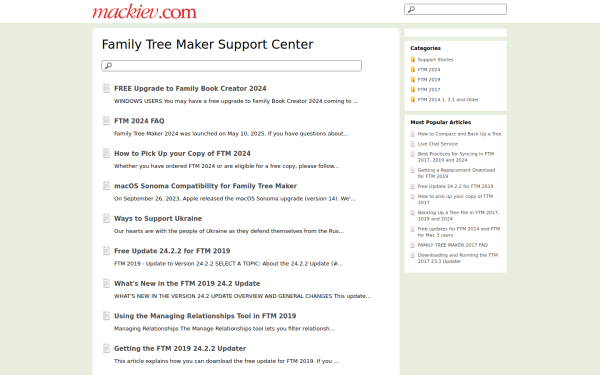Open Best Practices for Syncing in FTM article

click(456, 157)
